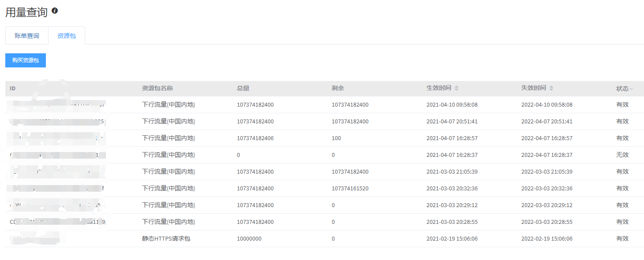This screenshot has height=260, width=644.
Task: Sort by 生效时间 using its sort arrows
Action: 456,89
